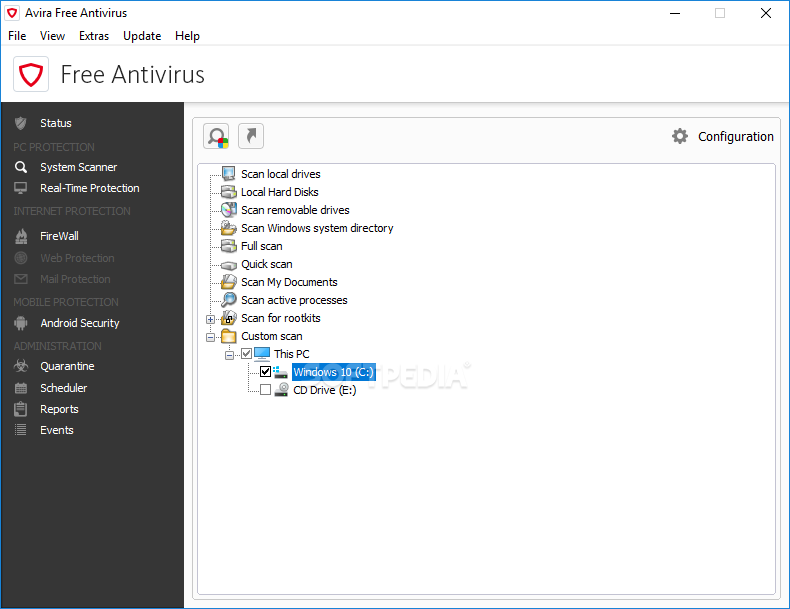Click the Local Hard Disks drive icon

(x=229, y=192)
